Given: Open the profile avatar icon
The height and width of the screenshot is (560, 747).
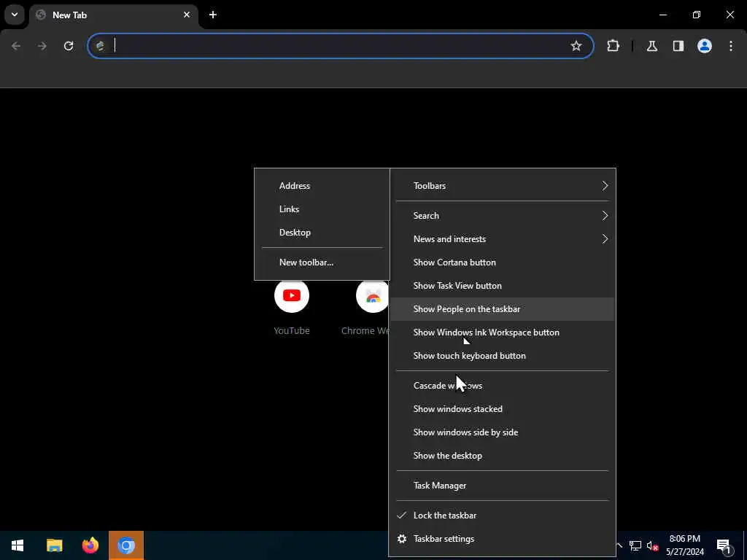Looking at the screenshot, I should point(704,46).
